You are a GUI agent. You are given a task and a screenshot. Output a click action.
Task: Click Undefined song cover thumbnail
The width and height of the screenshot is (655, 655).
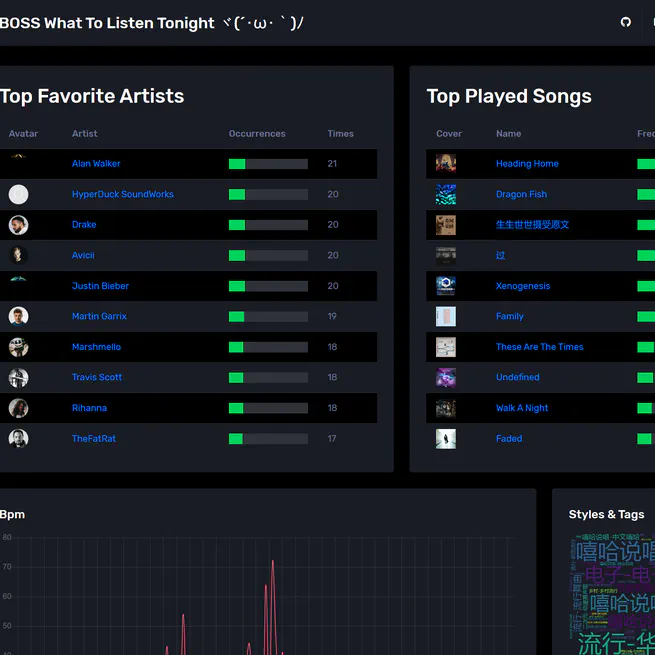coord(446,378)
